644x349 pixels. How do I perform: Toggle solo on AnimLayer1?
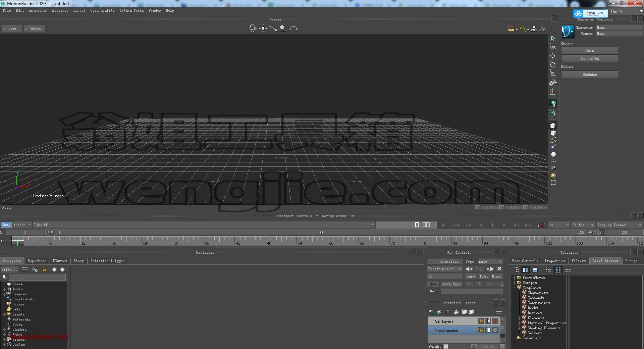[x=488, y=321]
